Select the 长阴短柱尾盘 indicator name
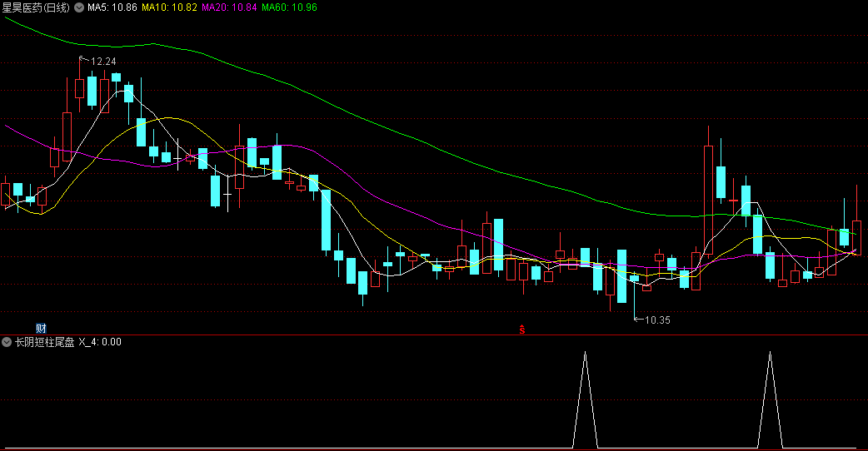The image size is (868, 451). click(45, 342)
